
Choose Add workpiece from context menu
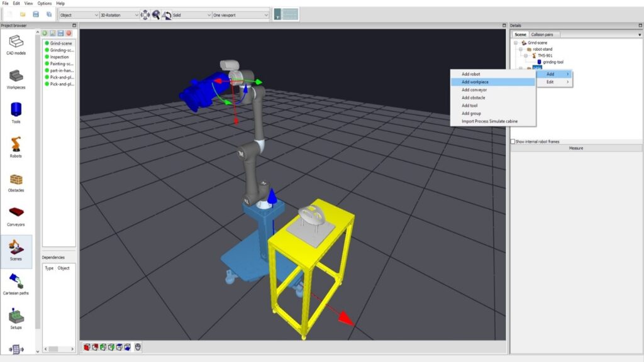475,82
